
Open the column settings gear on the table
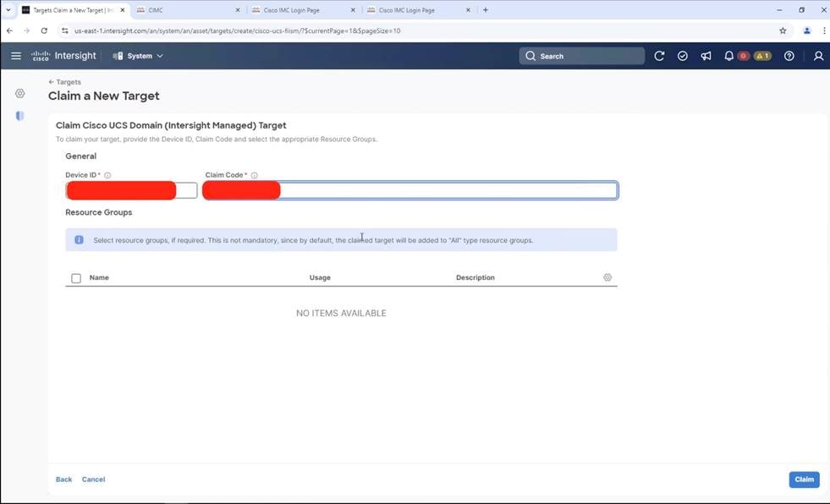coord(607,277)
